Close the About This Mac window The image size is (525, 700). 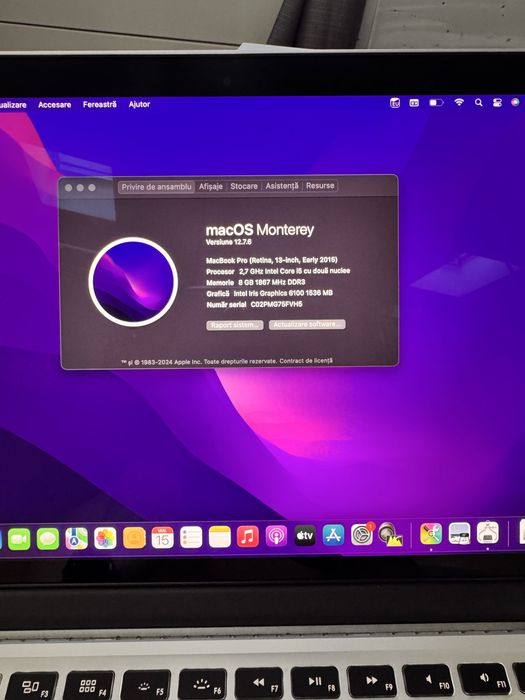(69, 188)
